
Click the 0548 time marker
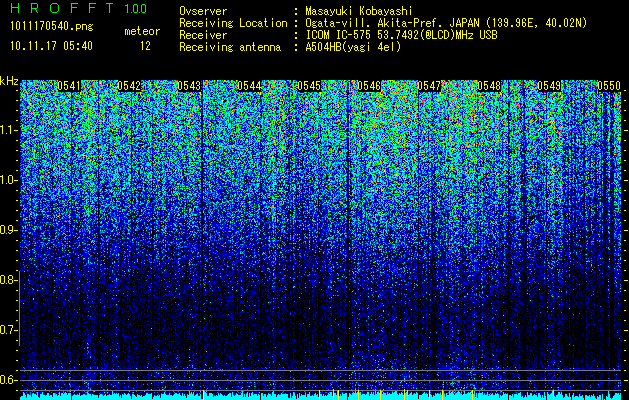point(489,86)
